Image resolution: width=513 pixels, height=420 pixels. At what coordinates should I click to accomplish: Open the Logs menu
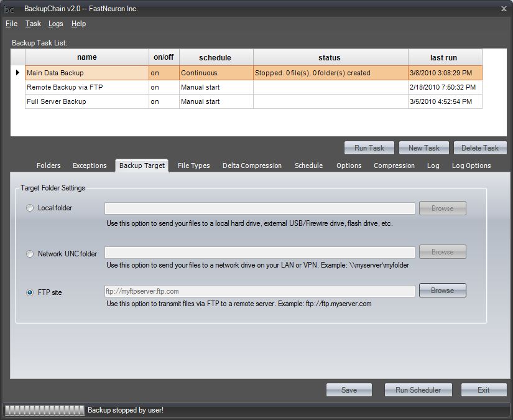click(55, 24)
